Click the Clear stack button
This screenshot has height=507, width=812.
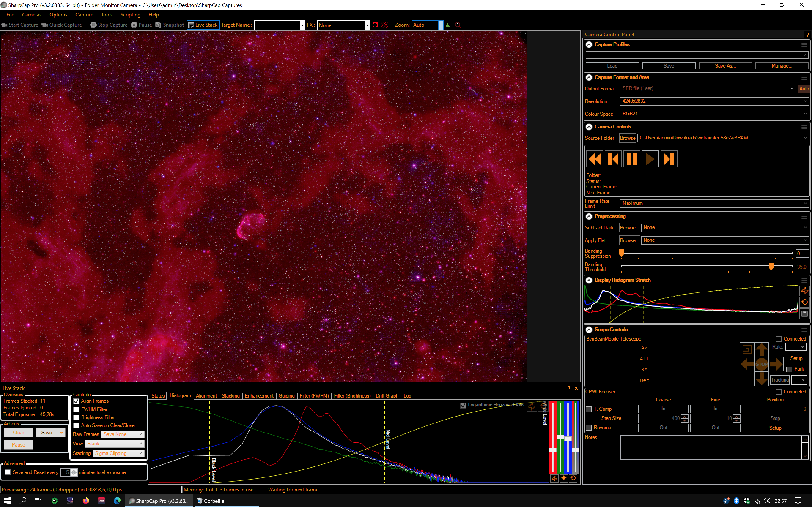18,433
